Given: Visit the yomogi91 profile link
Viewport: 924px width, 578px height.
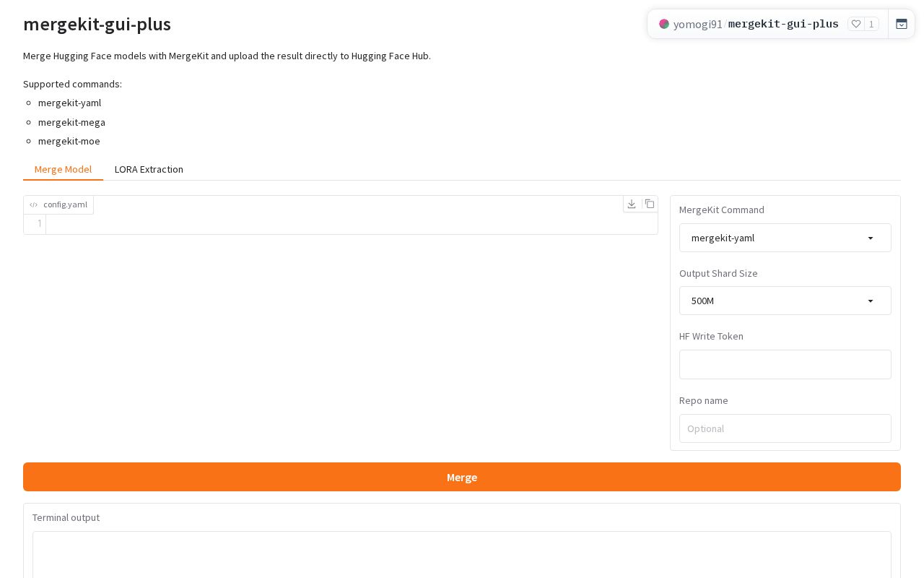Looking at the screenshot, I should (697, 24).
